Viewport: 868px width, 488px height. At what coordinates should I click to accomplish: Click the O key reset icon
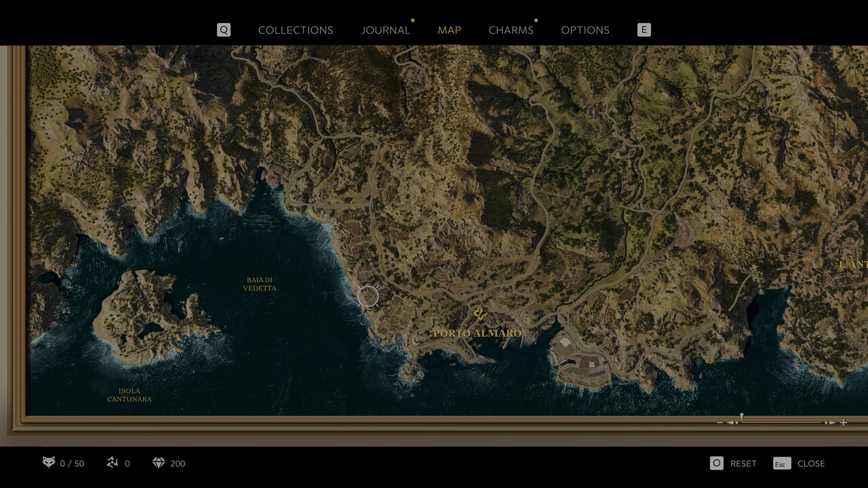[716, 463]
